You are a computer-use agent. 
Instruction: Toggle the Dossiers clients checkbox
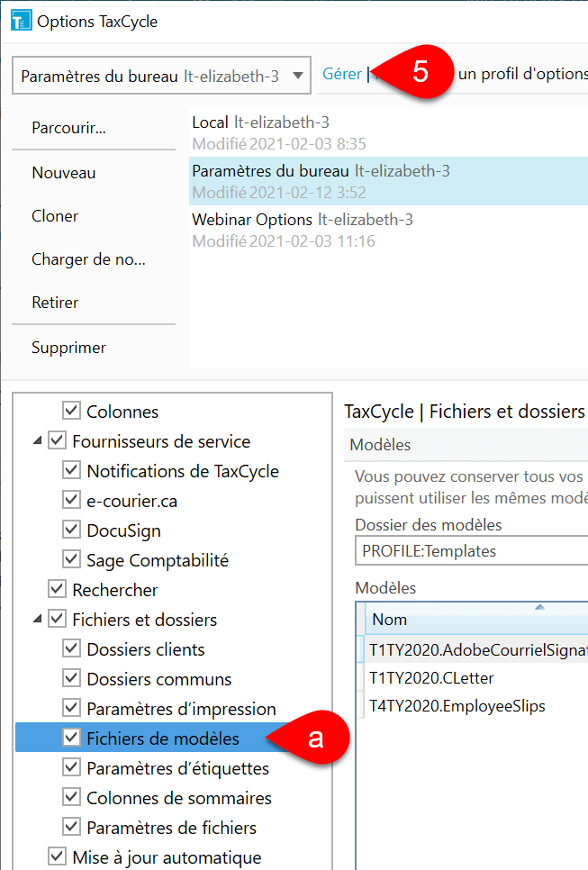click(x=71, y=648)
